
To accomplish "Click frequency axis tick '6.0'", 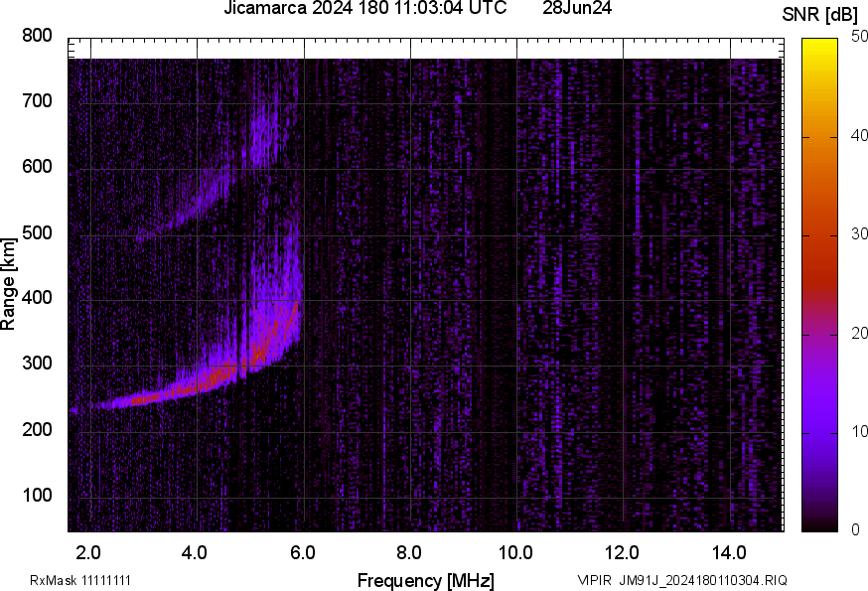I will click(302, 552).
